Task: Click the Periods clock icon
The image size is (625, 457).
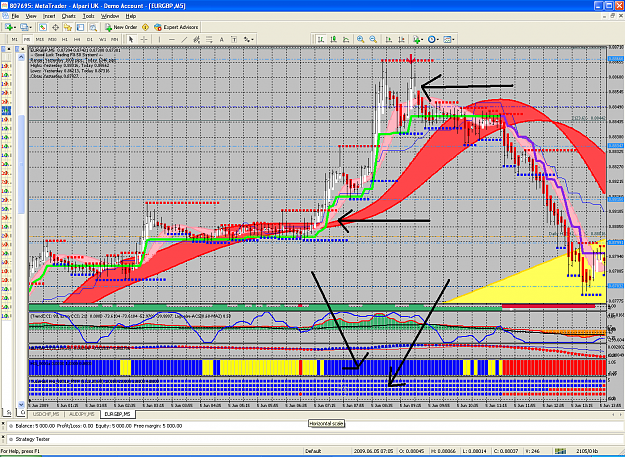Action: 432,39
